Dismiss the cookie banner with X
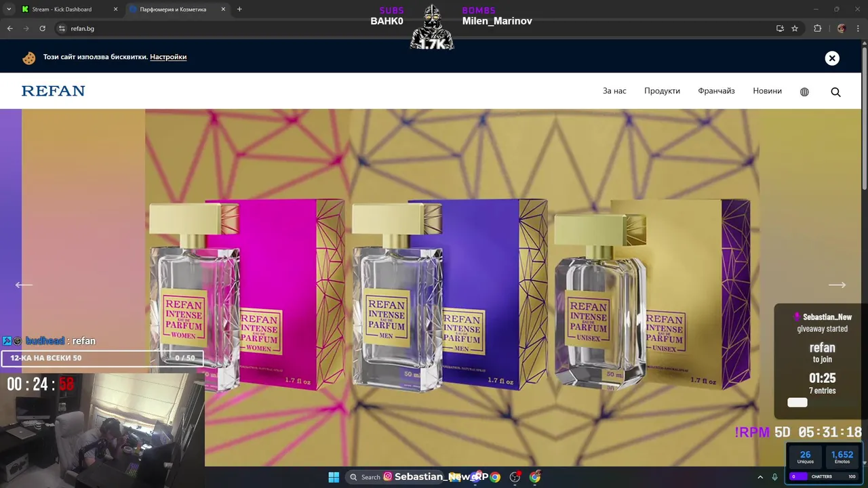Screen dimensions: 868x488 click(832, 58)
